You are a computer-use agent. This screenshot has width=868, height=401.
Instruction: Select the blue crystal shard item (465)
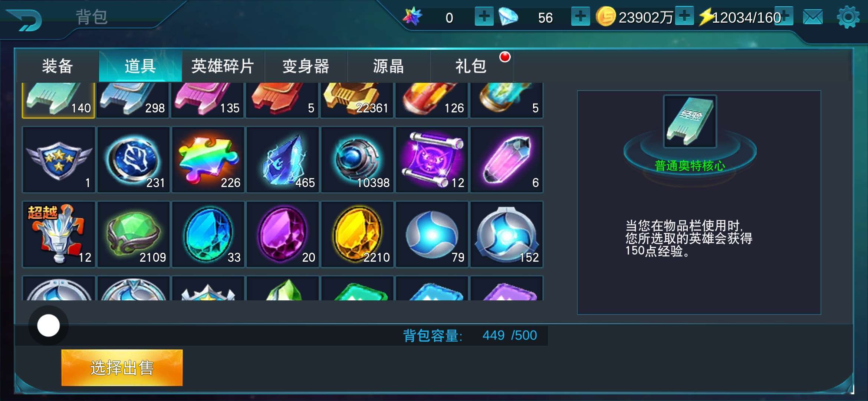click(x=283, y=160)
